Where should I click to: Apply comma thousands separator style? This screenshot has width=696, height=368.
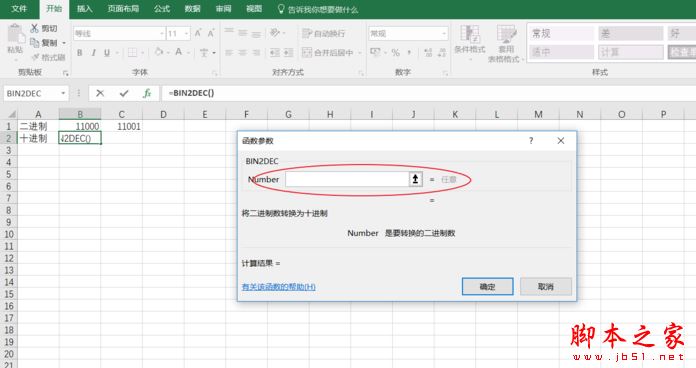pos(409,52)
